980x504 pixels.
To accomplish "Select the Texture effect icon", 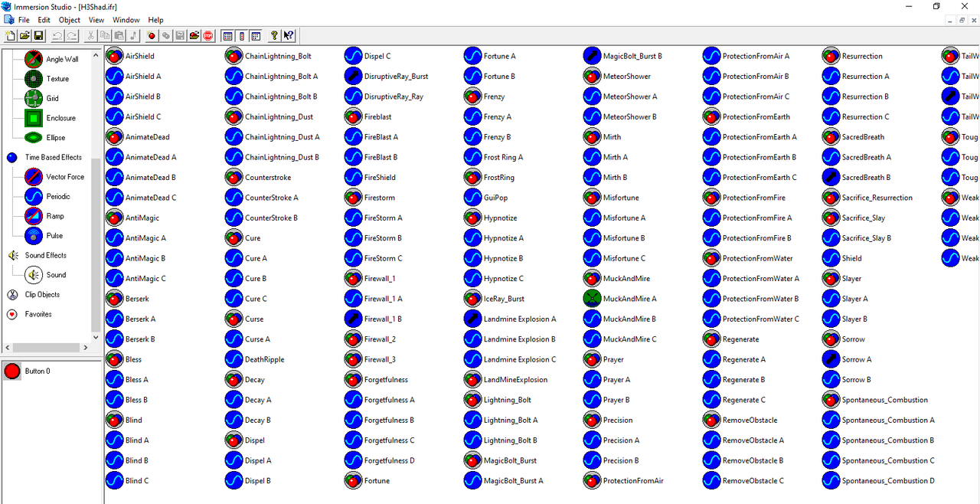I will pos(34,79).
